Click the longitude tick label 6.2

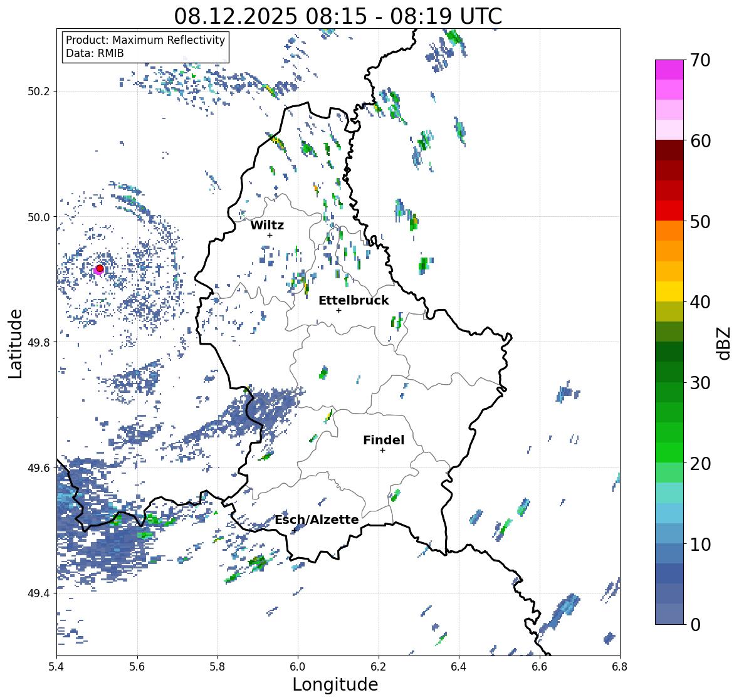coord(379,666)
